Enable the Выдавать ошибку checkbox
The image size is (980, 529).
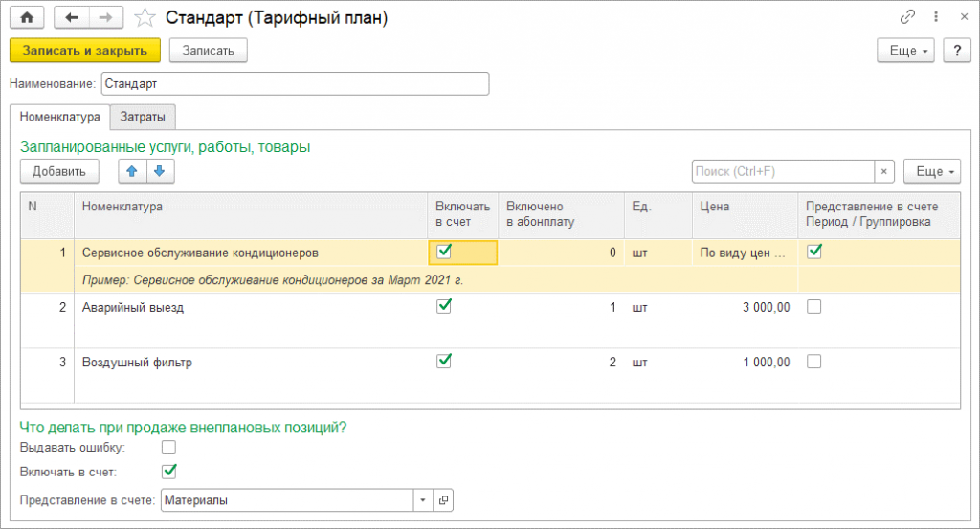click(x=169, y=447)
